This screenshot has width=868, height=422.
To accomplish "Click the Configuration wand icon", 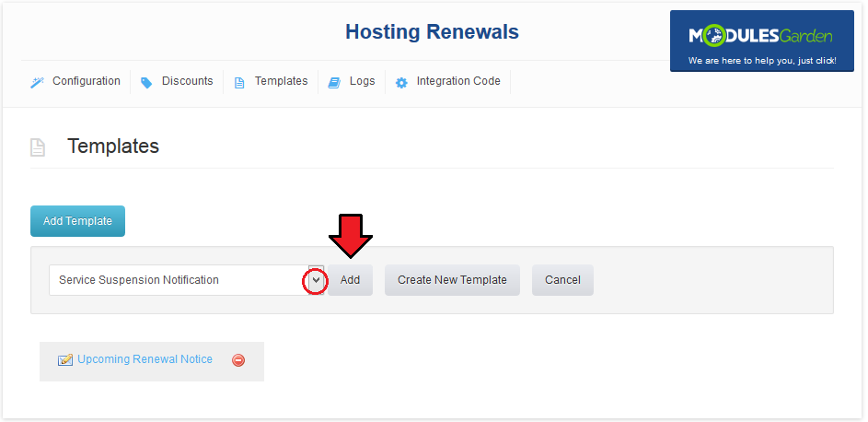I will tap(37, 83).
